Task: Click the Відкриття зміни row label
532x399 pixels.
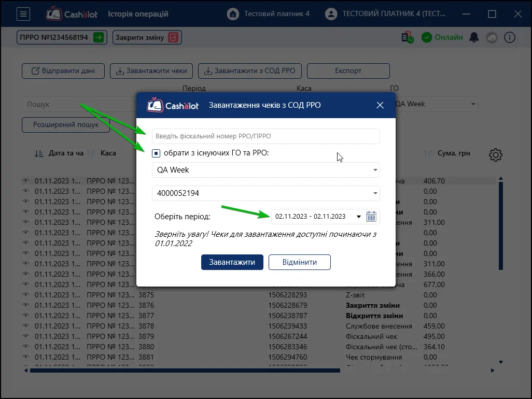Action: pyautogui.click(x=374, y=316)
